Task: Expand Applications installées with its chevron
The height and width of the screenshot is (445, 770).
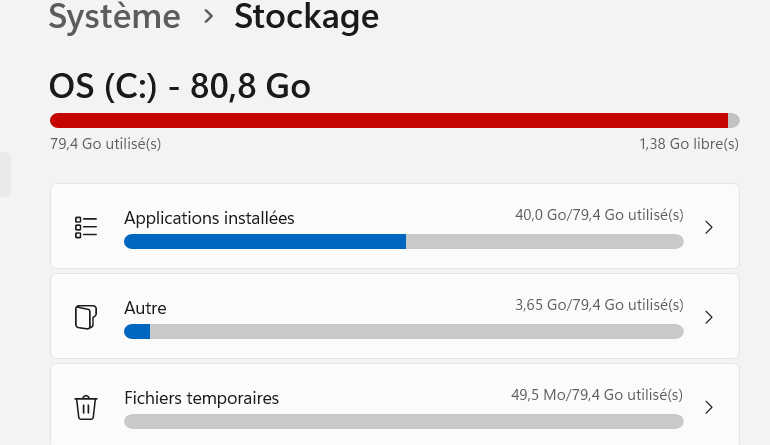Action: 709,227
